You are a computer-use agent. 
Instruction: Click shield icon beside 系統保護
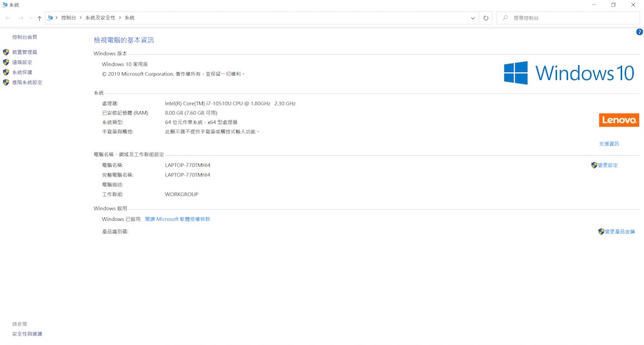[6, 72]
